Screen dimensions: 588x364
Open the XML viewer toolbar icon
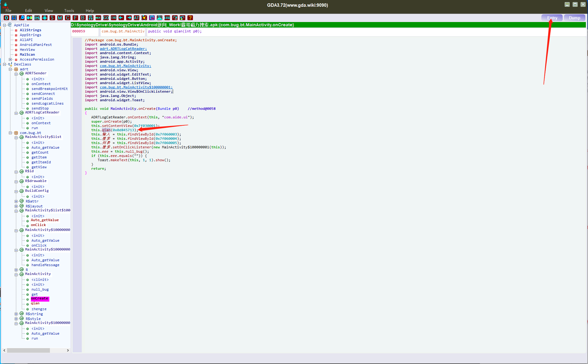[x=37, y=18]
